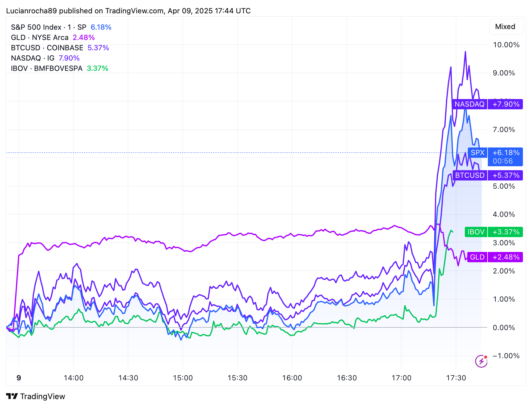Click the lightning bolt flash icon
The height and width of the screenshot is (407, 532).
click(481, 361)
